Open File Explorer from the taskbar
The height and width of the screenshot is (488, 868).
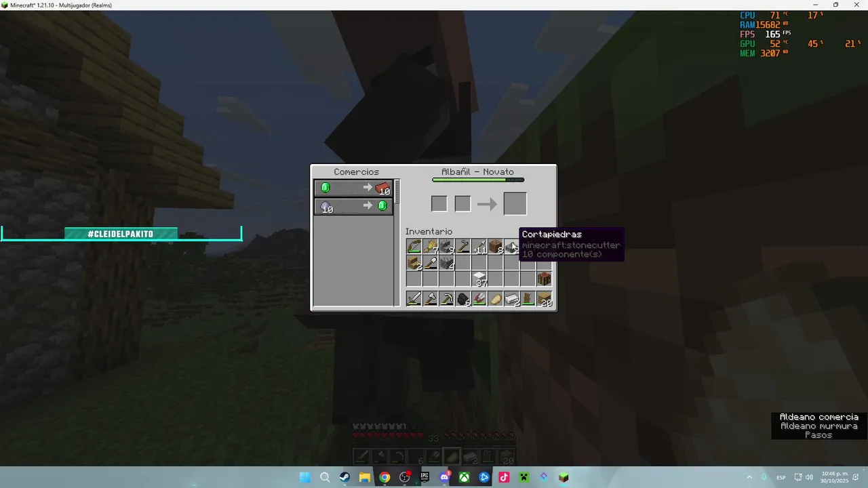365,477
